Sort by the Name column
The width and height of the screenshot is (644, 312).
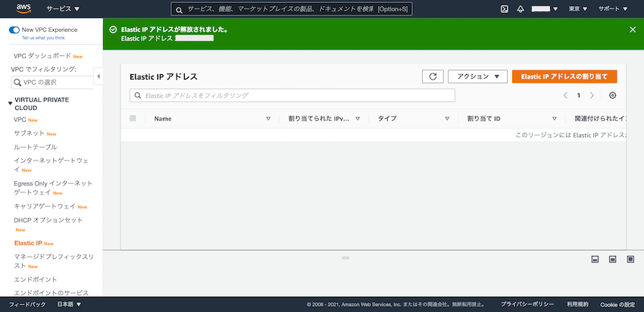[x=268, y=118]
